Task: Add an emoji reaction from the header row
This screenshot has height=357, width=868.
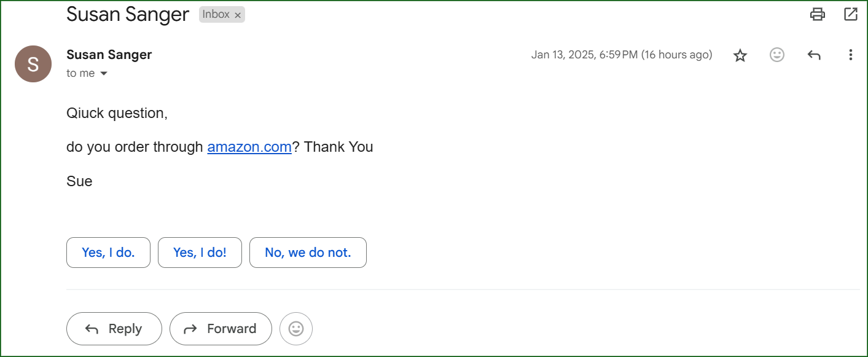Action: [777, 55]
